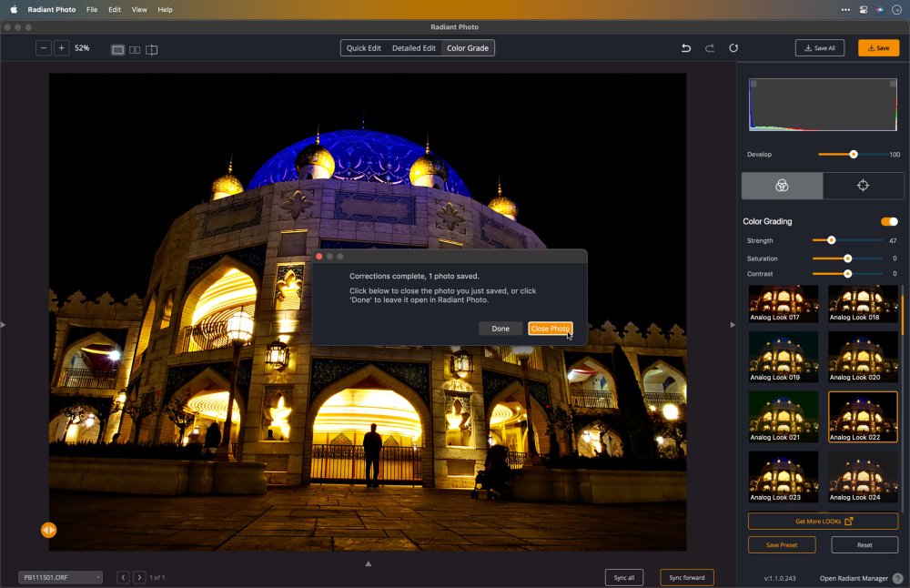Click the undo arrow icon
This screenshot has width=910, height=588.
click(686, 48)
